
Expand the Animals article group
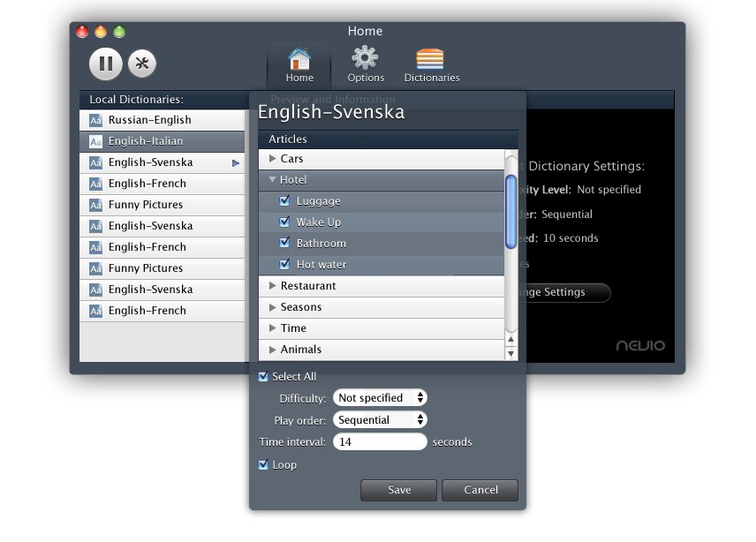coord(272,349)
